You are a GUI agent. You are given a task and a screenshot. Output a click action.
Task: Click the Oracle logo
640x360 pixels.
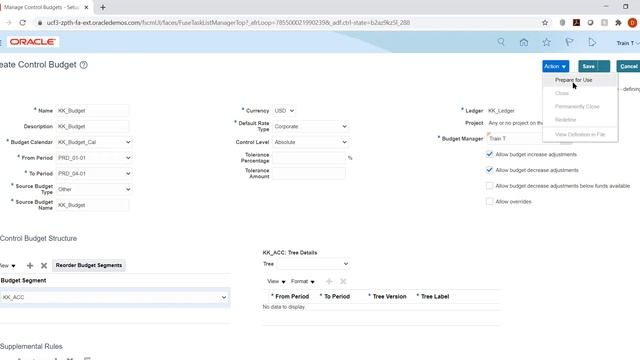point(32,42)
